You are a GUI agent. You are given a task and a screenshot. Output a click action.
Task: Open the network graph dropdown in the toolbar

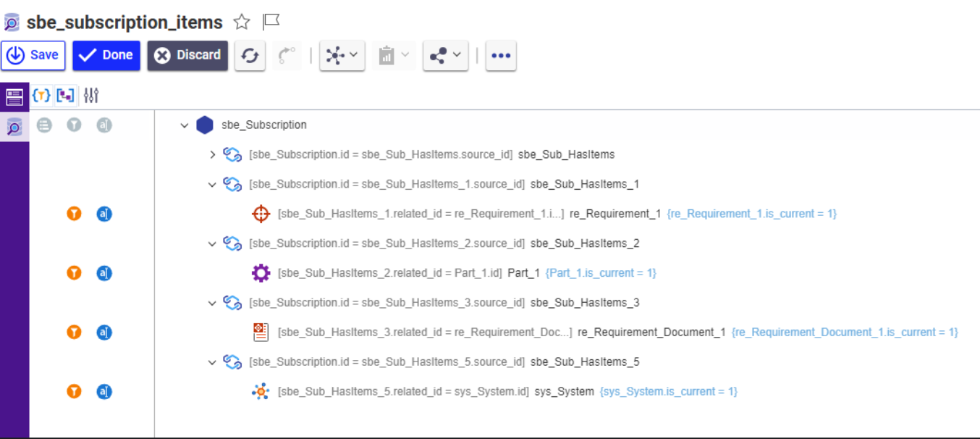(342, 56)
